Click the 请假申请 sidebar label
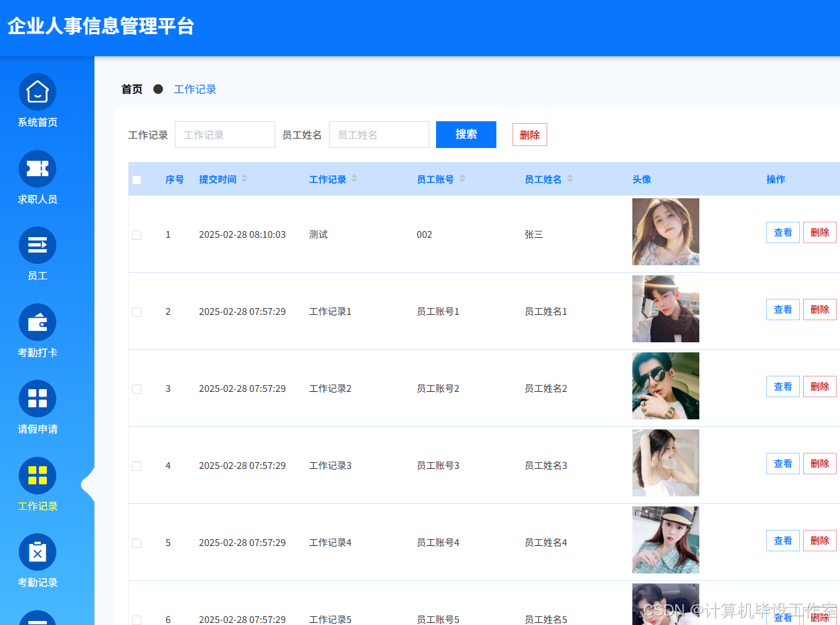 click(38, 429)
